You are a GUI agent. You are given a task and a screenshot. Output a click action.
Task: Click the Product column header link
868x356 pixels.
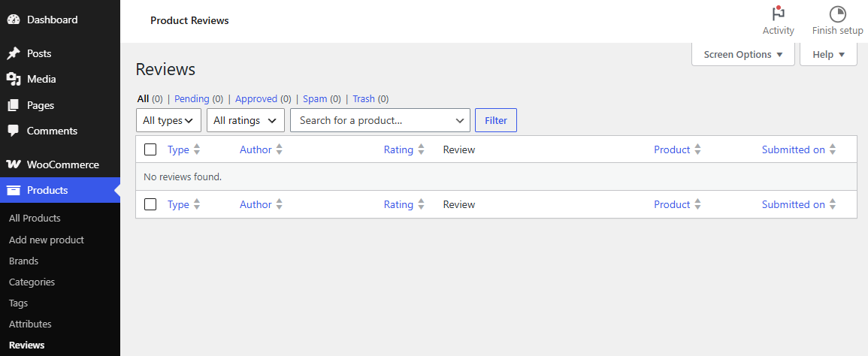click(x=672, y=149)
